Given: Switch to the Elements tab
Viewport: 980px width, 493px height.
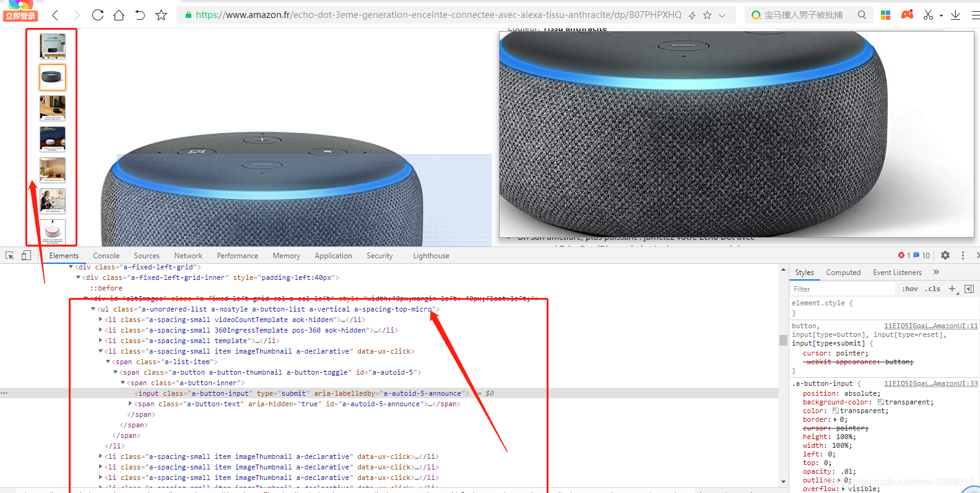Looking at the screenshot, I should [x=64, y=256].
